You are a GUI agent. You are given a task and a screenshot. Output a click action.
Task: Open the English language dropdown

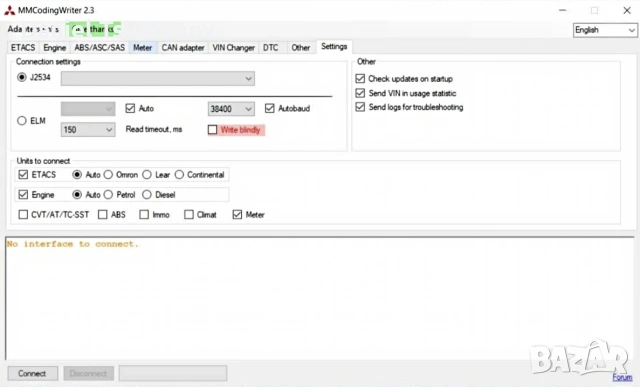click(605, 30)
